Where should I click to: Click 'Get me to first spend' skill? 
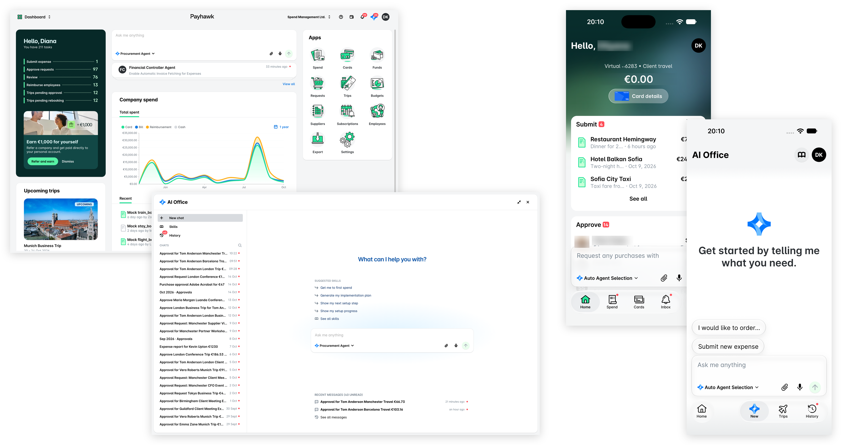336,288
